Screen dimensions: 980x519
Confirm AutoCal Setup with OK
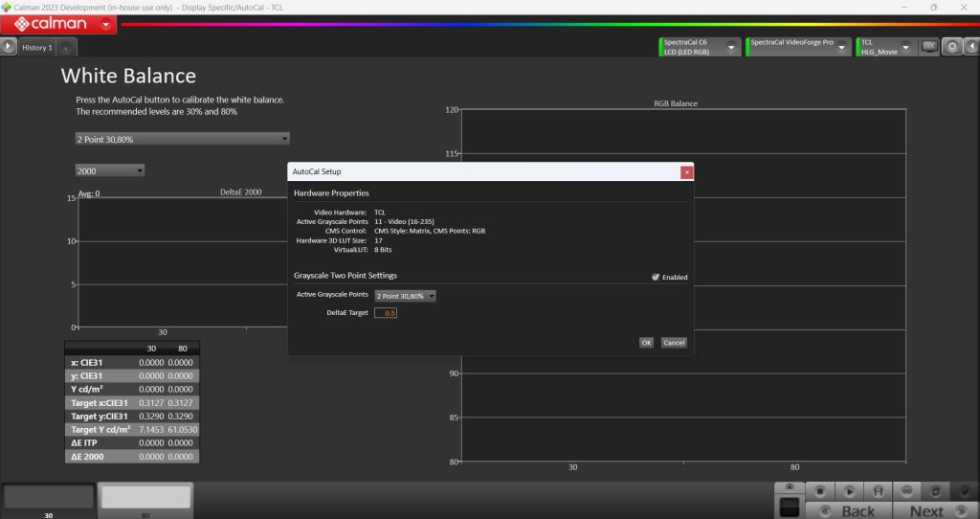point(646,343)
